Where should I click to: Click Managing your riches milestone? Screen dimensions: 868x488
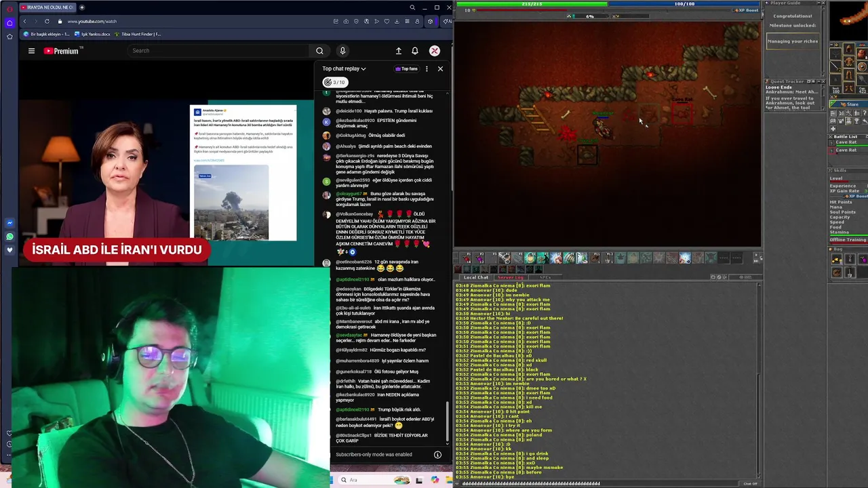click(x=793, y=41)
